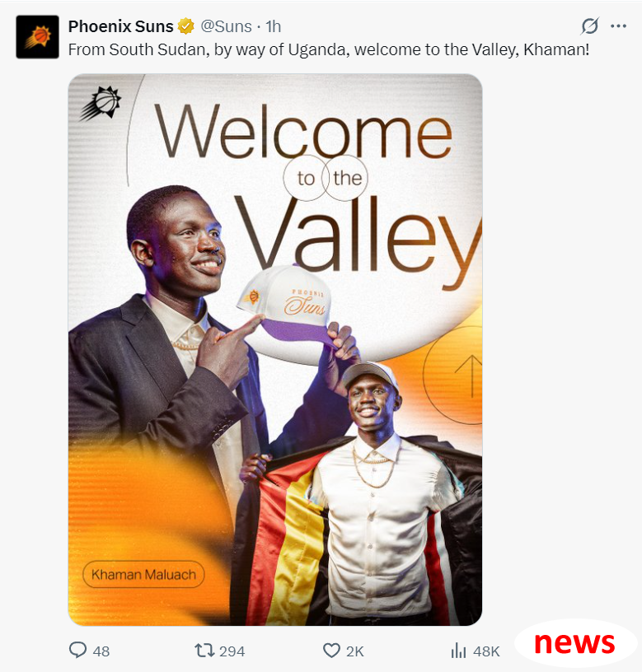Screen dimensions: 642x672
Task: Open the Welcome to the Valley image
Action: click(275, 349)
